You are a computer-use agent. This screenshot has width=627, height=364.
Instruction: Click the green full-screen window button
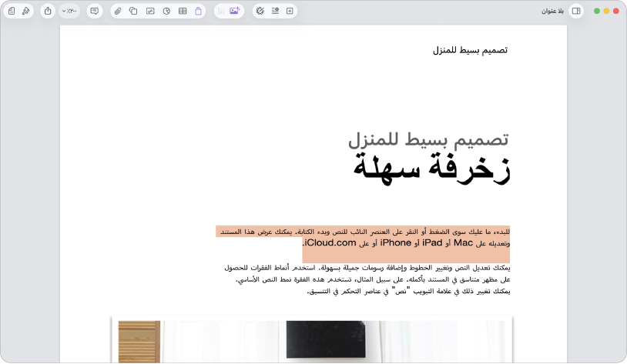[597, 12]
